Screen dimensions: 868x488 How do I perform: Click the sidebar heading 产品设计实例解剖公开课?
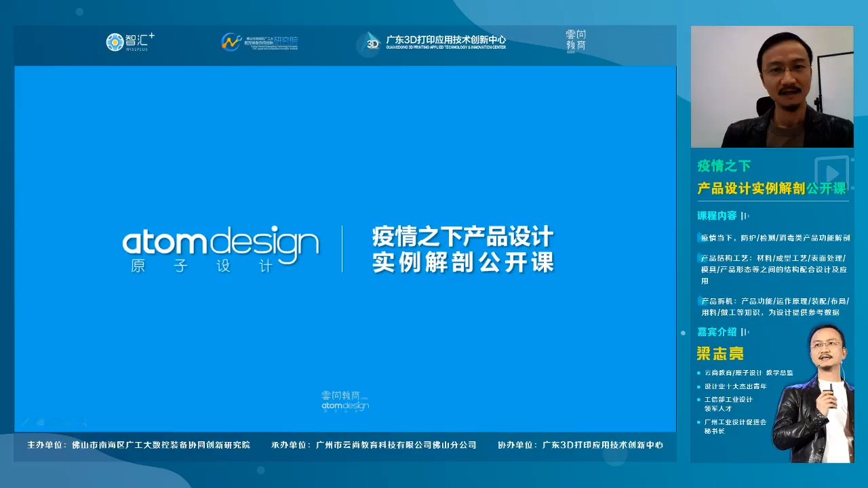tap(772, 188)
